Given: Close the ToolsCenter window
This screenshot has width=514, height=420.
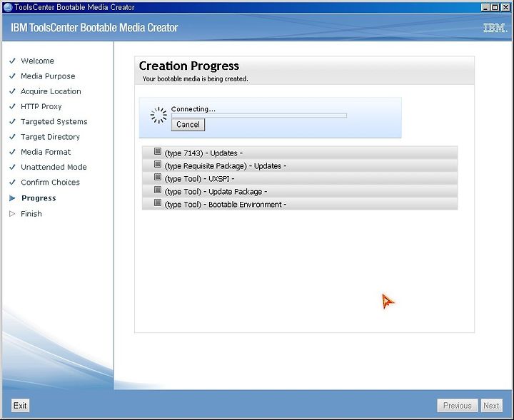Looking at the screenshot, I should 505,7.
